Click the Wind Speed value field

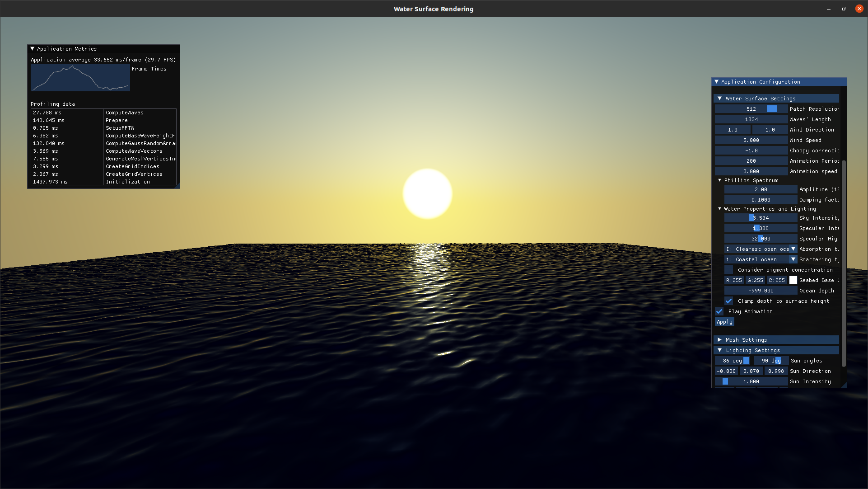pyautogui.click(x=751, y=140)
